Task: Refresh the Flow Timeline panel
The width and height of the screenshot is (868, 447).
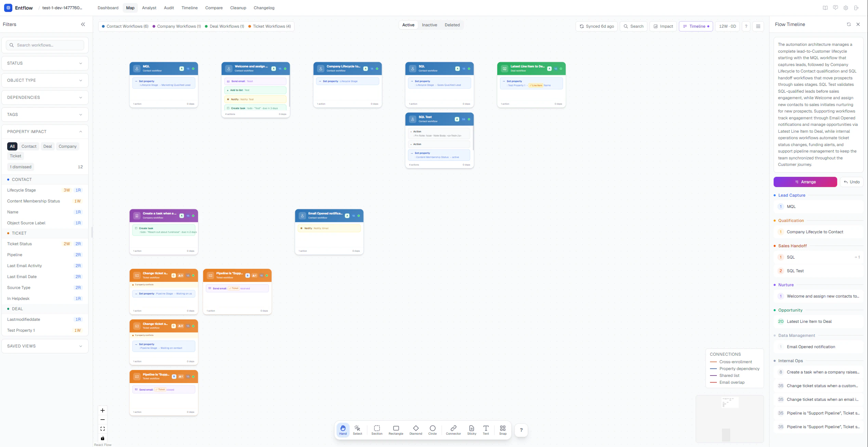Action: tap(849, 24)
